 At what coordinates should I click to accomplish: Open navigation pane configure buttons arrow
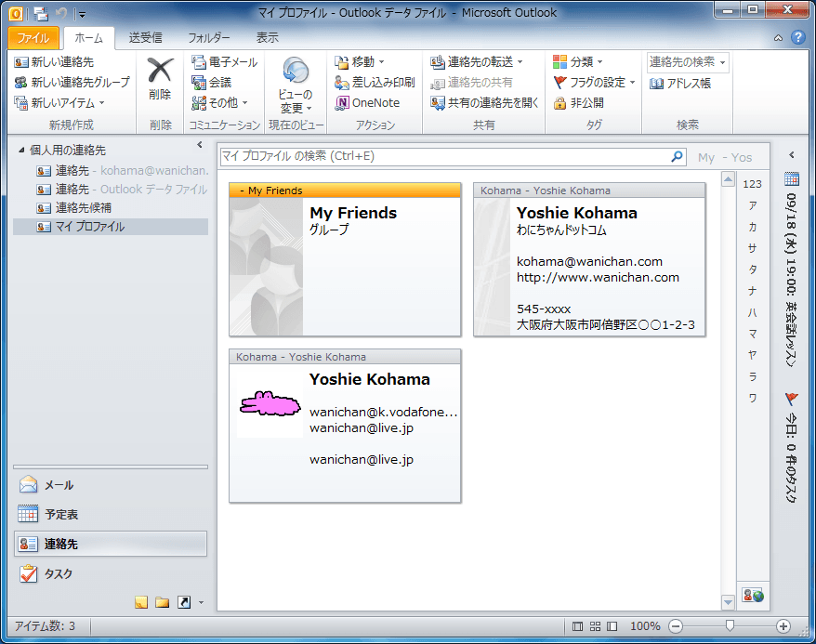click(x=201, y=603)
